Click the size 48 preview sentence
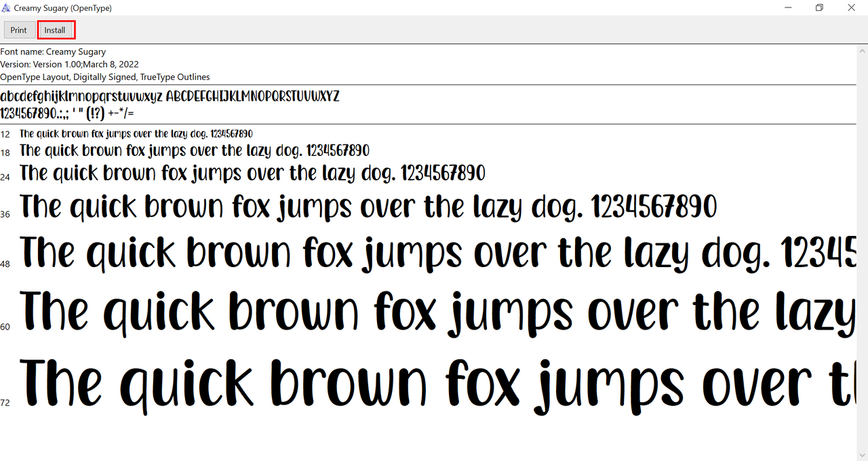Viewport: 868px width, 461px height. pyautogui.click(x=434, y=252)
